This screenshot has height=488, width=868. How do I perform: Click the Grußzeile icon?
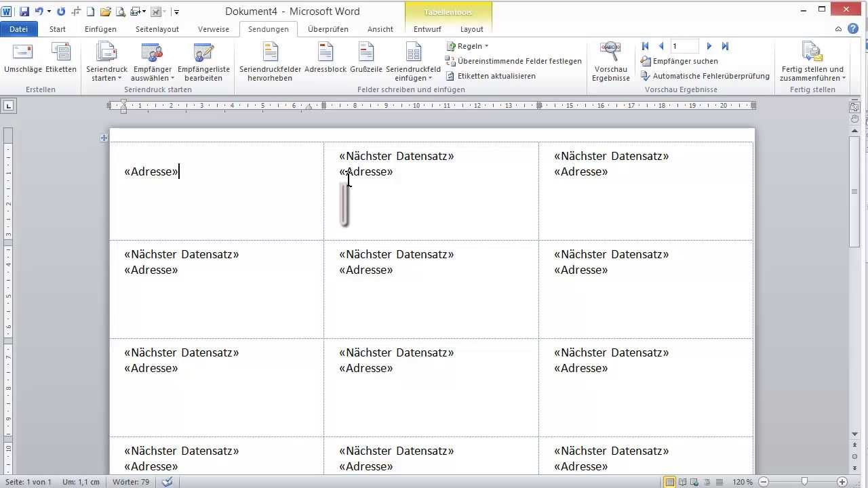pyautogui.click(x=366, y=60)
